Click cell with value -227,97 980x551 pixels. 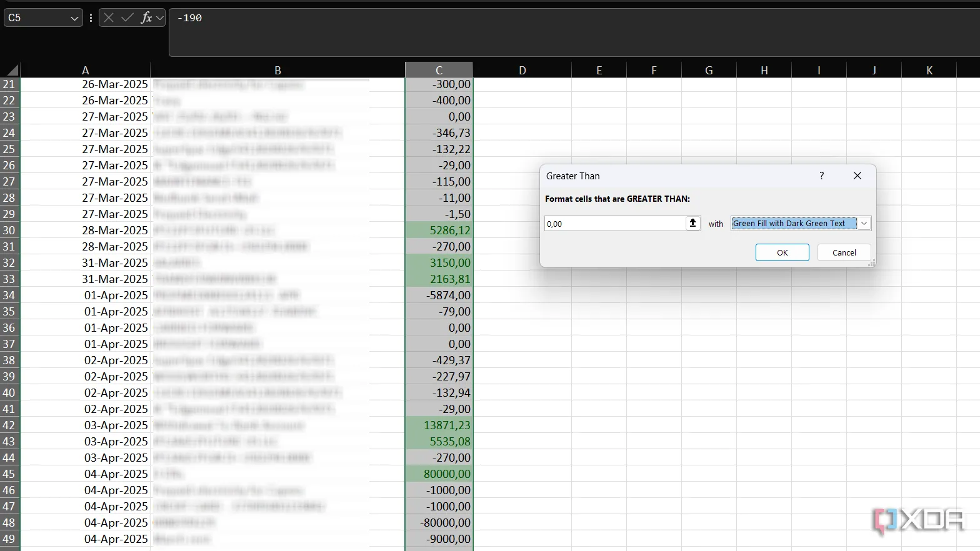(439, 377)
